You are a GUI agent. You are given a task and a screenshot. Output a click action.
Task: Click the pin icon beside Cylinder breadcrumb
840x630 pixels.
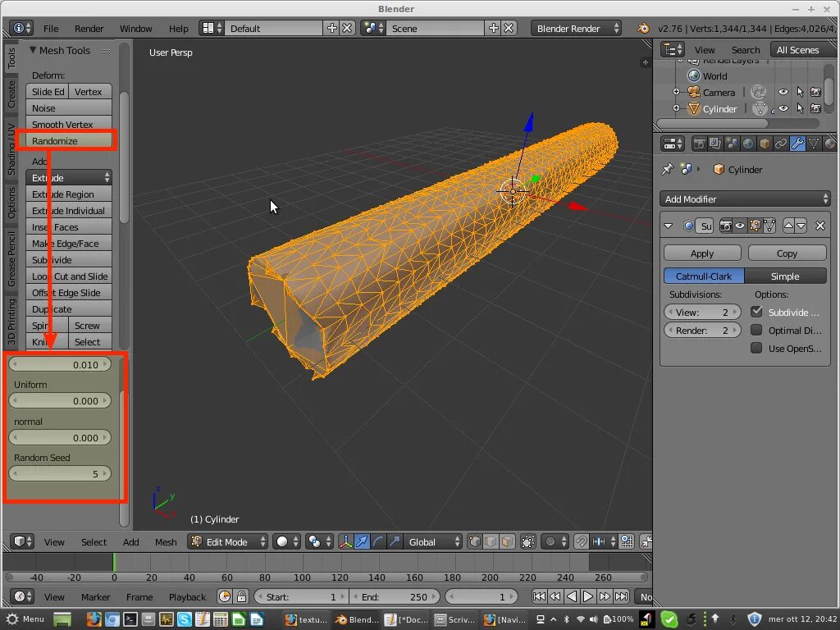pyautogui.click(x=668, y=169)
